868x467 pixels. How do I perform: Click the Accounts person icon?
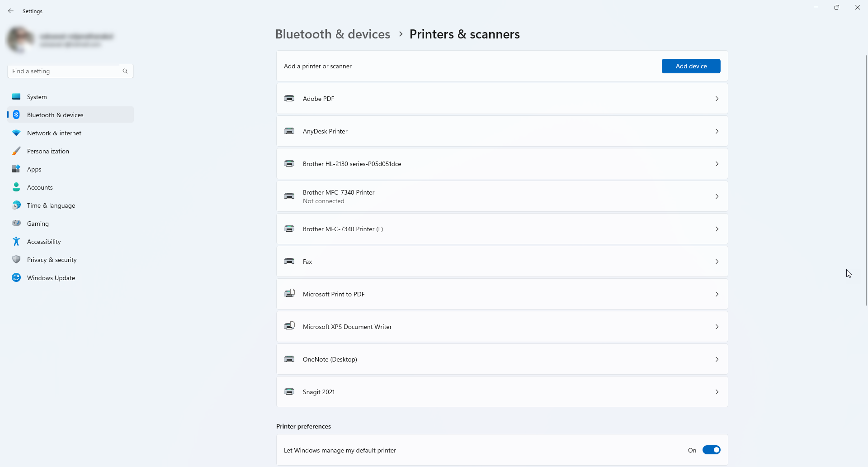click(16, 187)
